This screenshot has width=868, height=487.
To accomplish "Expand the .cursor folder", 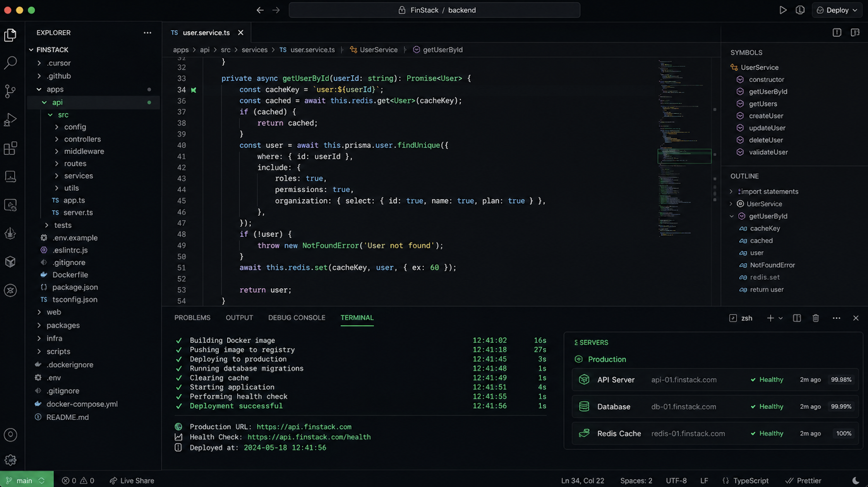I will pyautogui.click(x=39, y=63).
